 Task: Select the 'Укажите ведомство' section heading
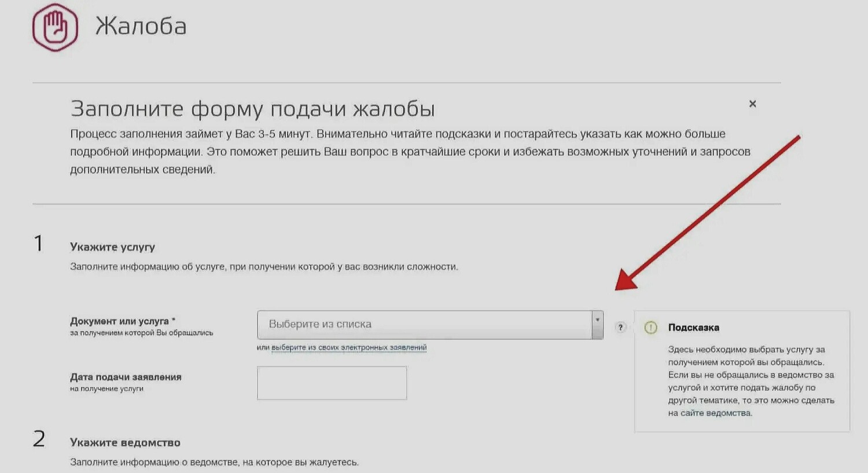(125, 443)
